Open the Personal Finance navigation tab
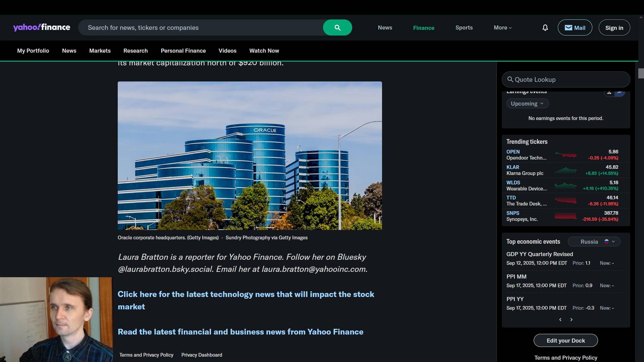 coord(183,51)
